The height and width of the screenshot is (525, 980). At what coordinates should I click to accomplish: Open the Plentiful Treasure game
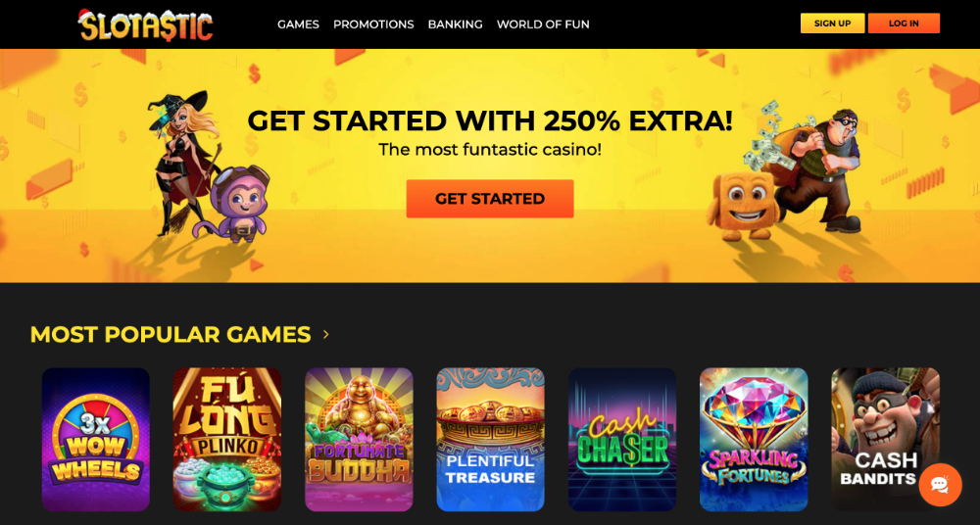tap(490, 440)
